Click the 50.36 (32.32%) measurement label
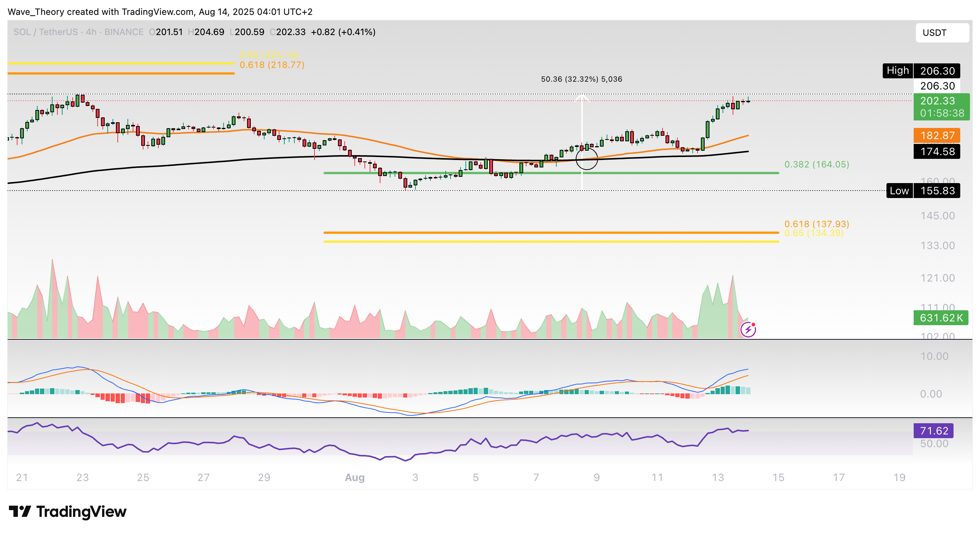This screenshot has width=980, height=534. [581, 79]
